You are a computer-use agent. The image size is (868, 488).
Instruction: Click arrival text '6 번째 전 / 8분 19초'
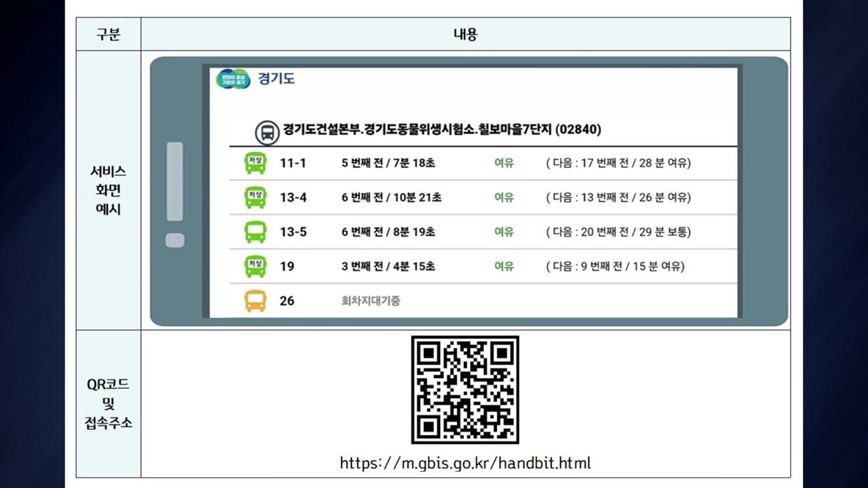[388, 232]
